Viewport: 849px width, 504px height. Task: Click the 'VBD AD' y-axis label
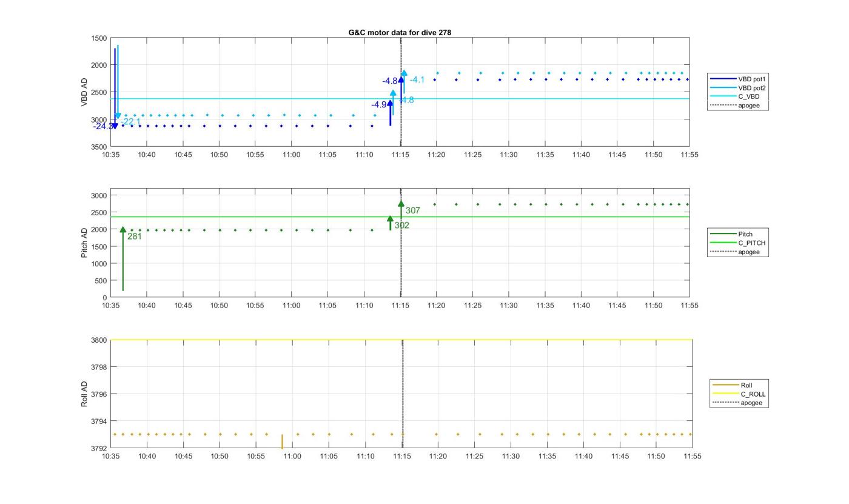84,92
